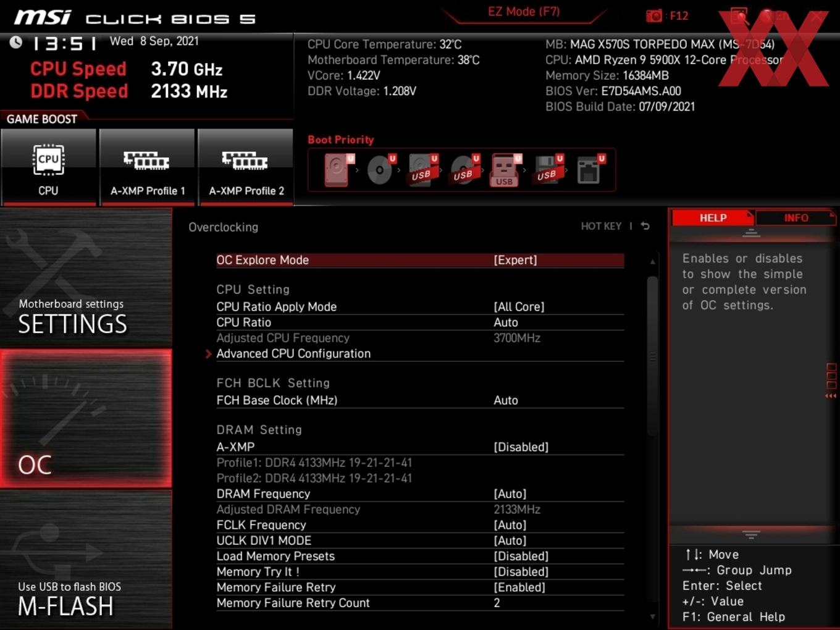The height and width of the screenshot is (630, 840).
Task: Select the OC Explore Mode row label
Action: coord(262,260)
